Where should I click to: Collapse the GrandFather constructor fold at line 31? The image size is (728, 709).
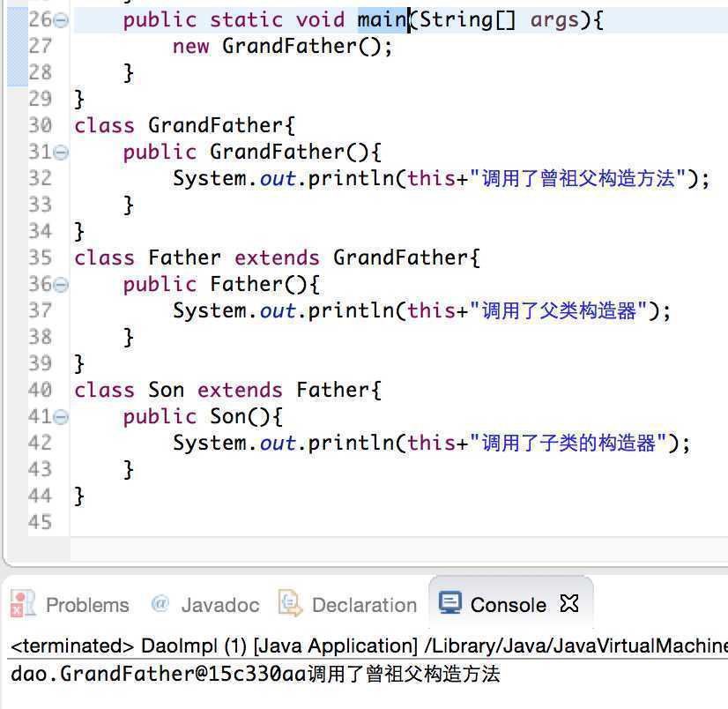point(62,153)
